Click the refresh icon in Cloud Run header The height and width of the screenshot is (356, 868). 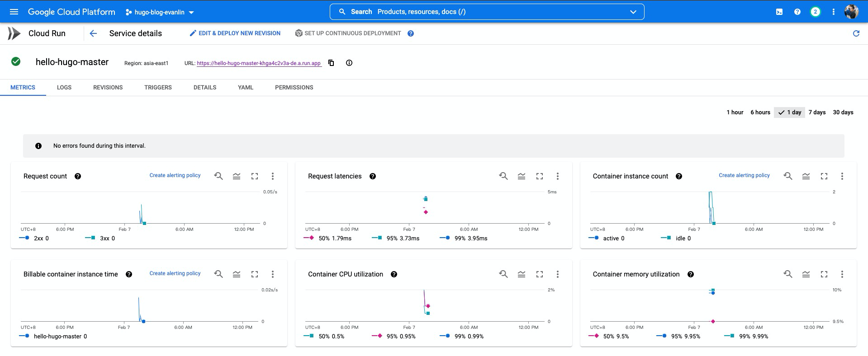[856, 33]
